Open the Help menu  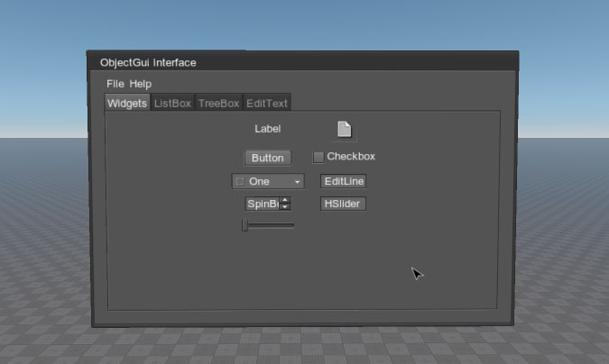[141, 84]
